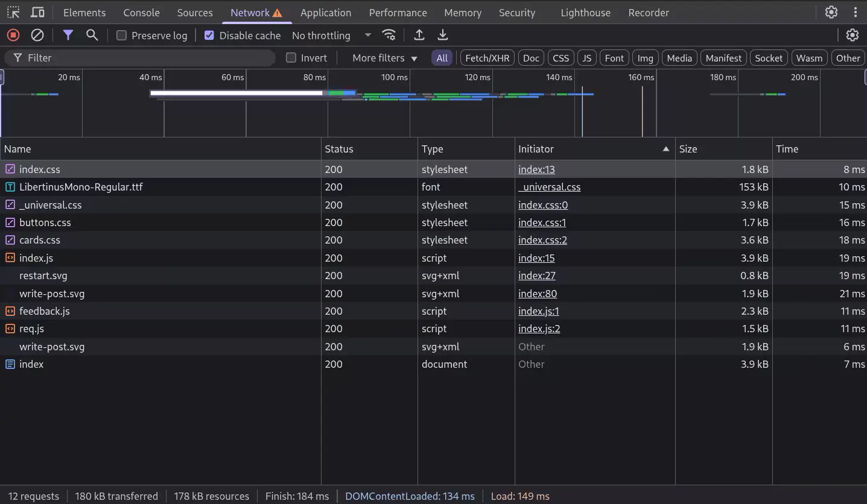Enable Preserve log

click(x=120, y=36)
